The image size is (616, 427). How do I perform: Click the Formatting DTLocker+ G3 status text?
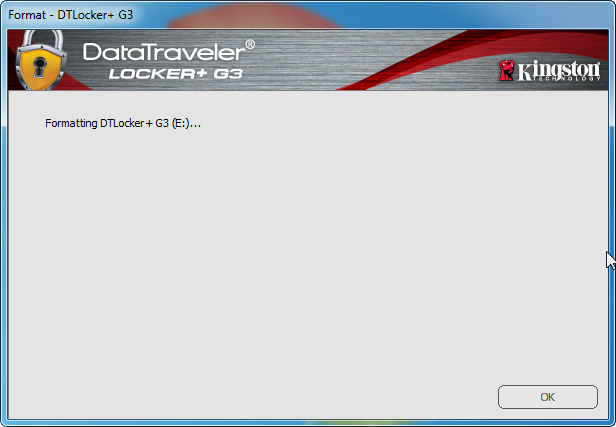tap(123, 123)
